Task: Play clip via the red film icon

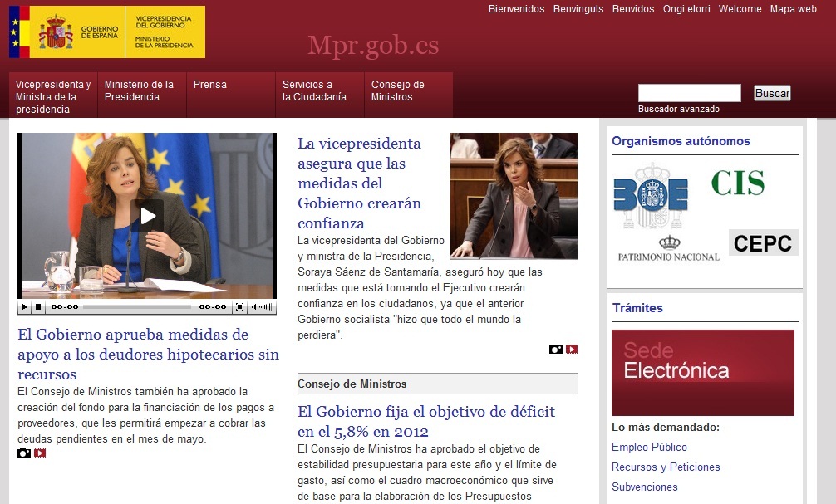Action: (x=40, y=453)
